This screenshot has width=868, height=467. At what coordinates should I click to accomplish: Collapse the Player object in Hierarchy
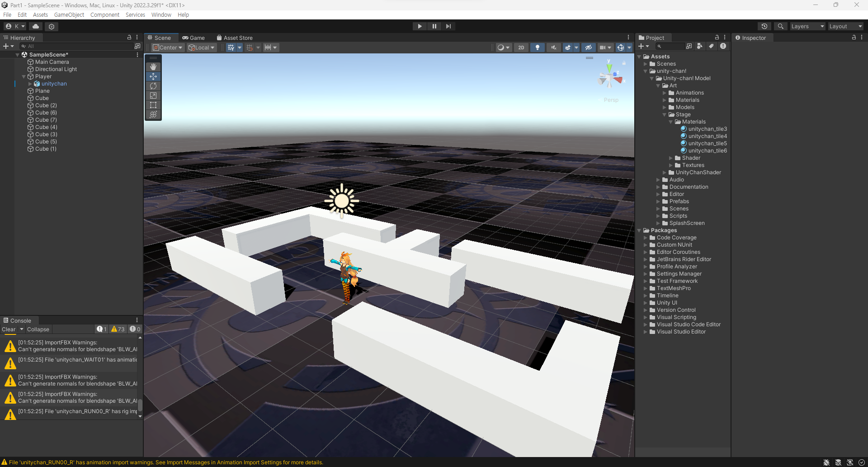(24, 76)
